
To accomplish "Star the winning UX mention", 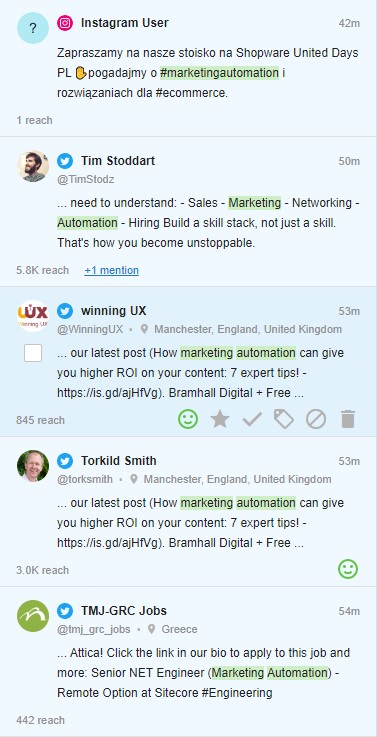I will (x=220, y=419).
